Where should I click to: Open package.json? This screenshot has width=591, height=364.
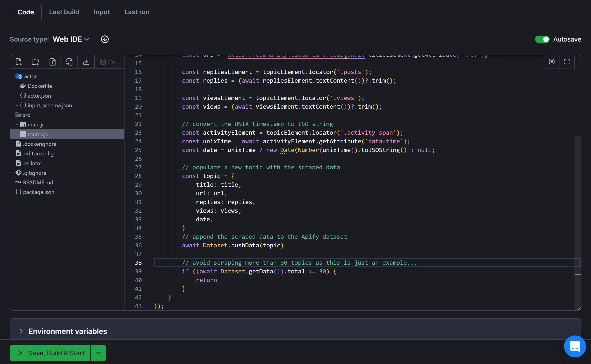[x=35, y=192]
